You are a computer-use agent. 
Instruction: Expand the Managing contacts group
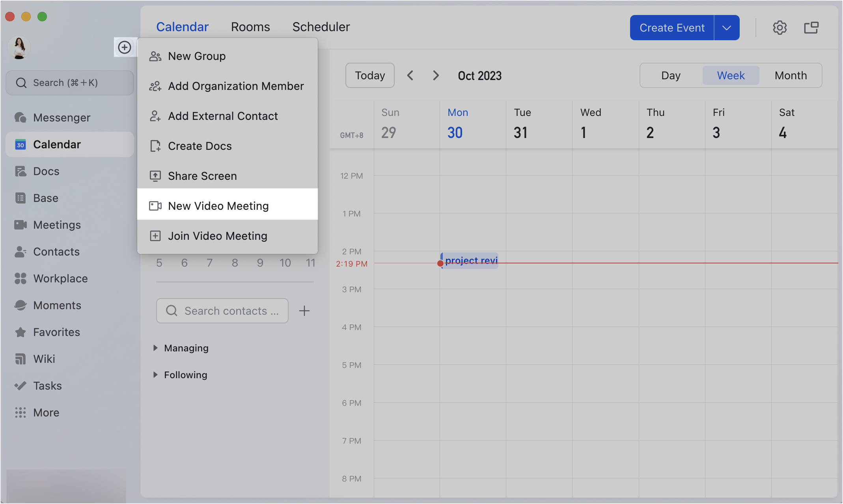pos(186,348)
